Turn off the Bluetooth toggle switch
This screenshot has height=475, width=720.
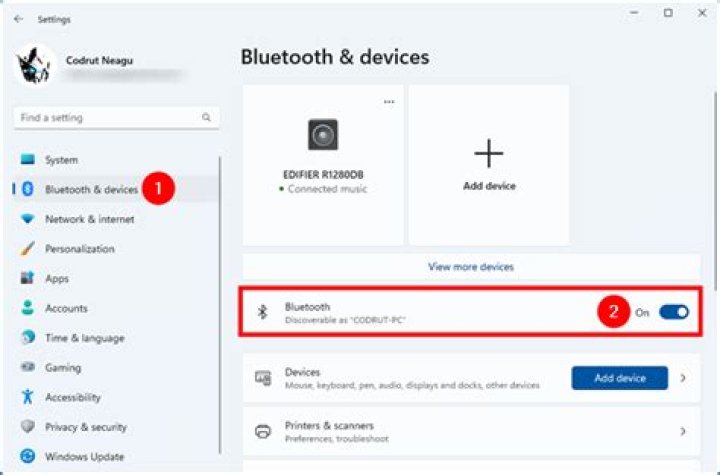[x=674, y=312]
